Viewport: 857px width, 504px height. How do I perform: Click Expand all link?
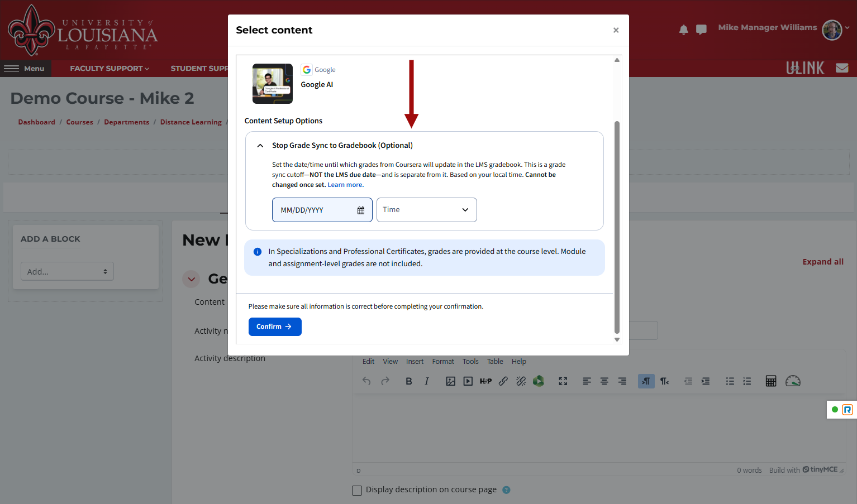(823, 262)
